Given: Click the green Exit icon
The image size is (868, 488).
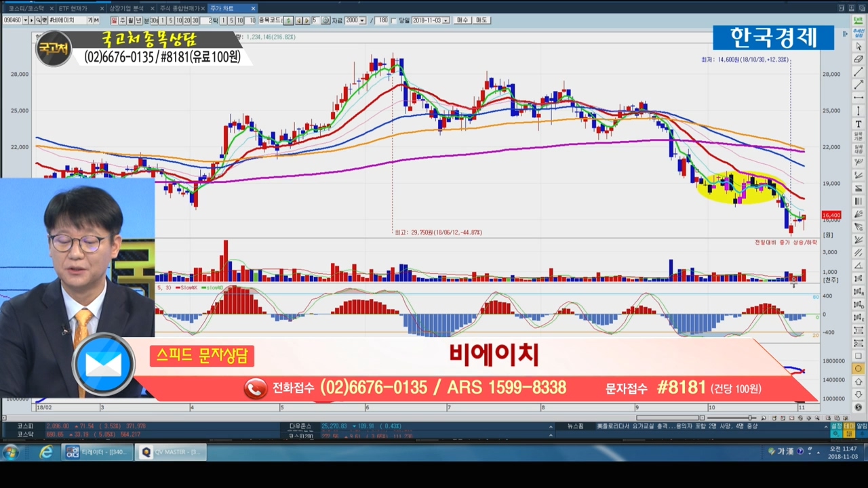Looking at the screenshot, I should coord(859,20).
